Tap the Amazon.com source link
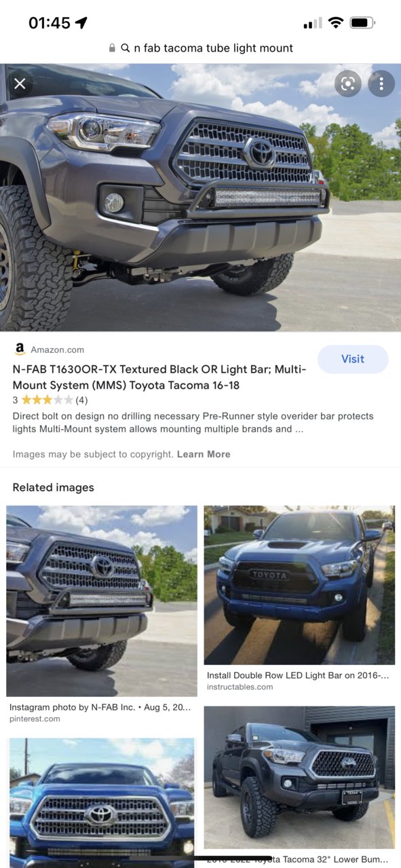401x868 pixels. [x=57, y=350]
